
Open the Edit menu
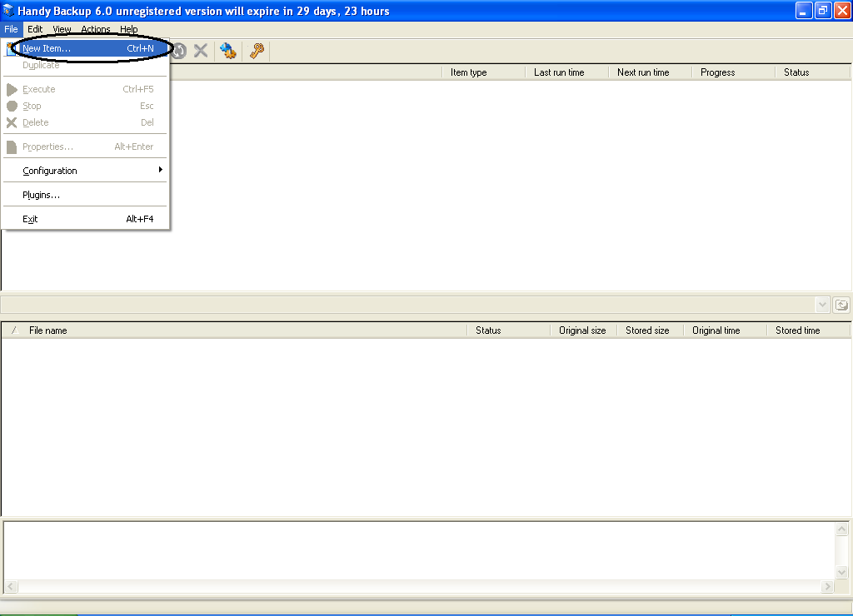(35, 29)
